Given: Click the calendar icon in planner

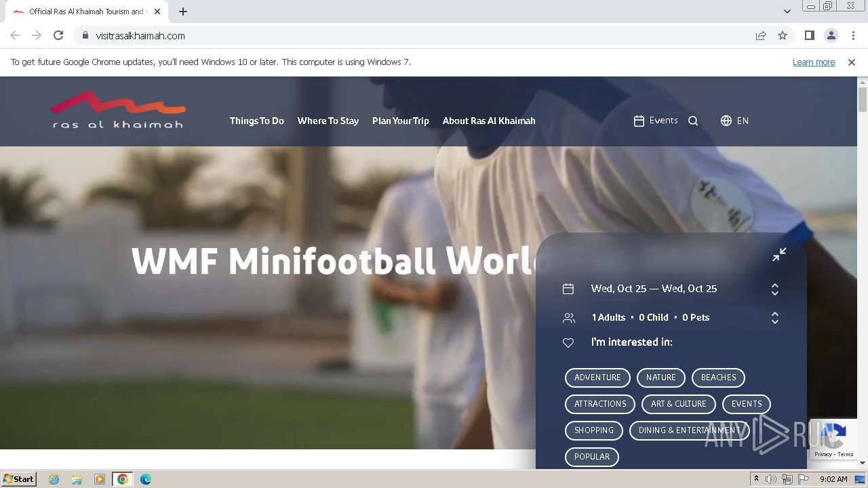Looking at the screenshot, I should click(x=568, y=289).
